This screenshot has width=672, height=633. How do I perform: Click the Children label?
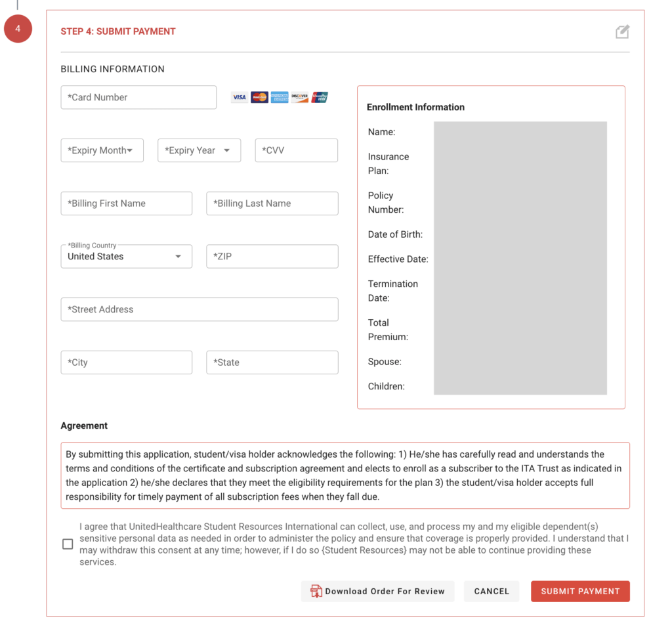[386, 386]
